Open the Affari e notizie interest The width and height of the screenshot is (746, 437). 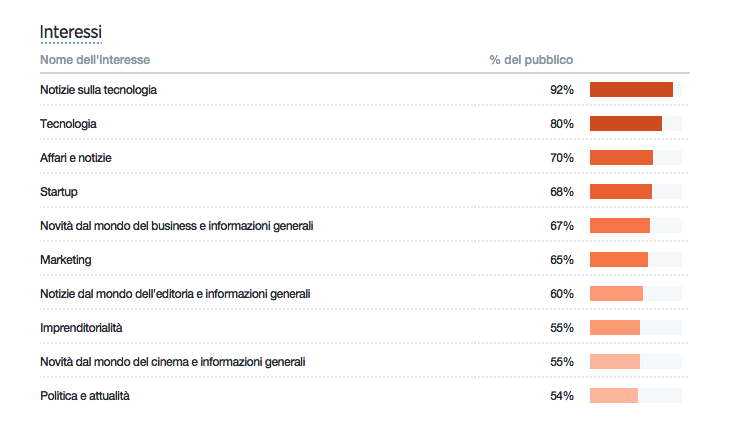(76, 158)
